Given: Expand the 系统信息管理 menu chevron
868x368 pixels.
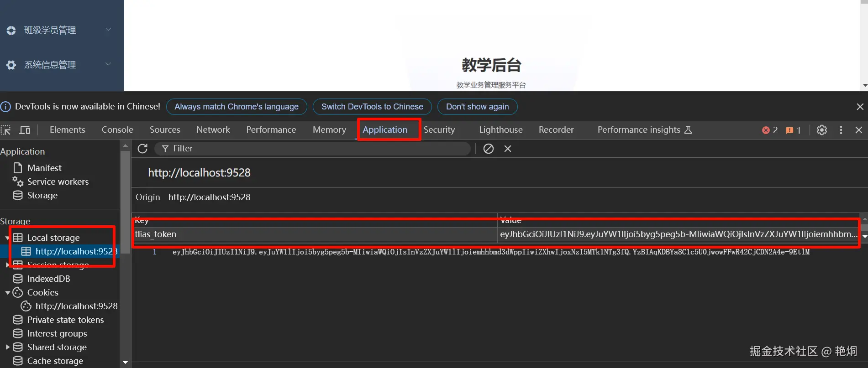Looking at the screenshot, I should coord(108,64).
